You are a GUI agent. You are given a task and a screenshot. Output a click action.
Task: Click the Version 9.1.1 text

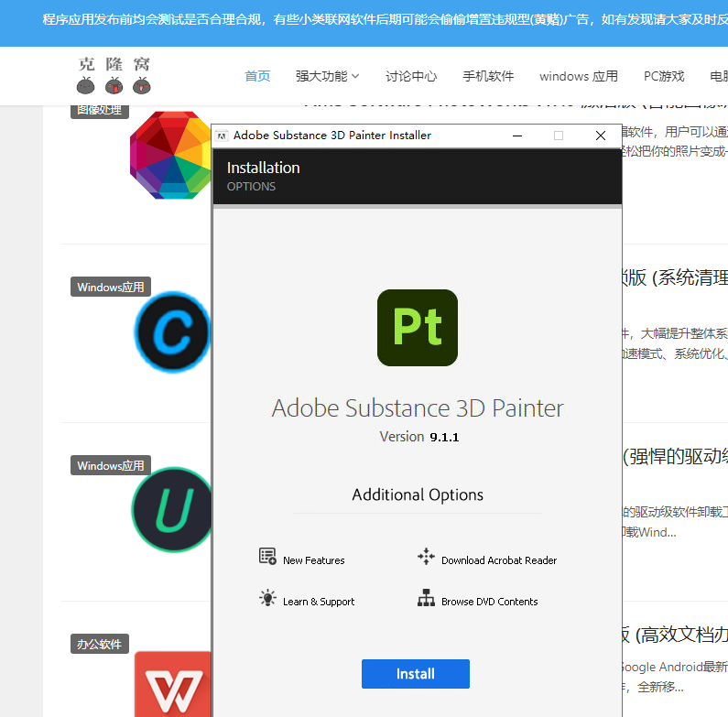[x=418, y=437]
